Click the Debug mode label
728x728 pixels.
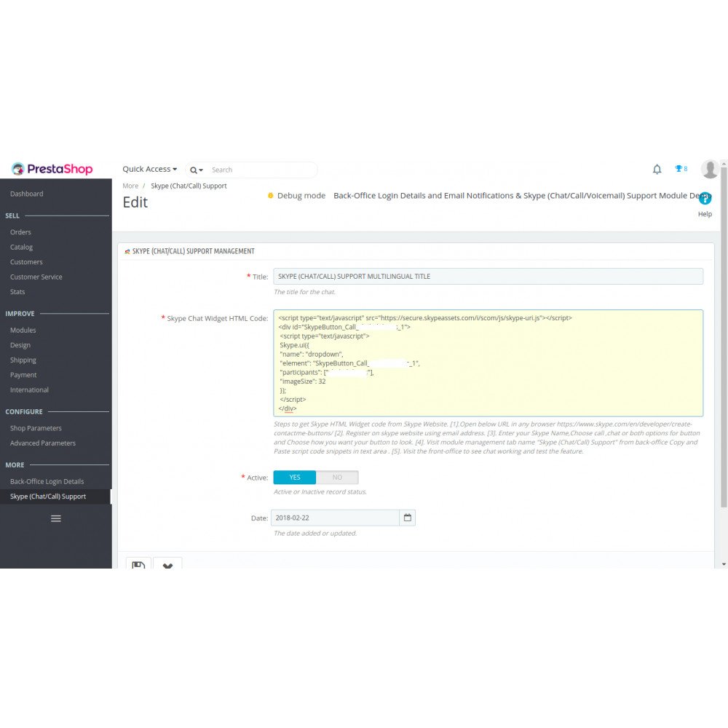point(301,195)
